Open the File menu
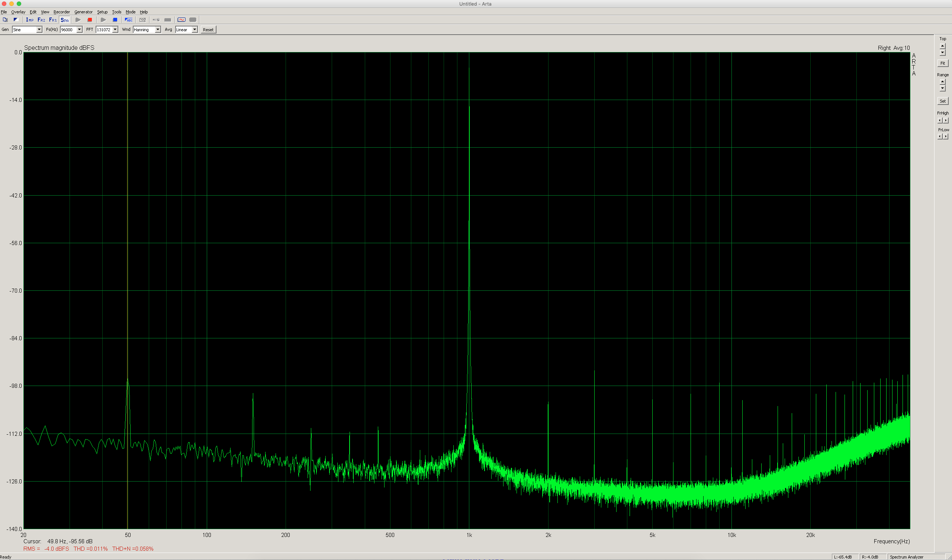The image size is (952, 560). (x=4, y=12)
